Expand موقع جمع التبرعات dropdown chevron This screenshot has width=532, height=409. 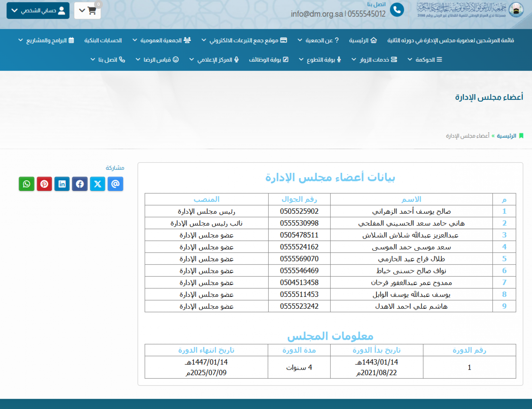(x=204, y=40)
